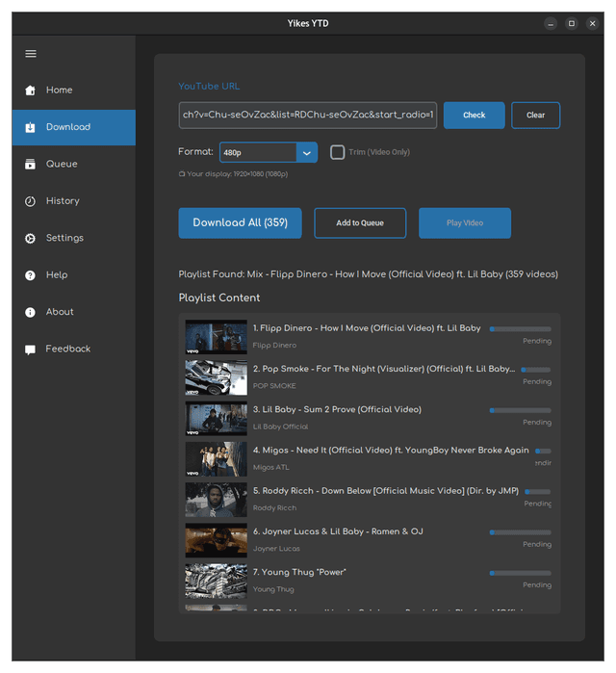Select title '7. Young Thug Power'
This screenshot has width=616, height=673.
click(x=299, y=572)
